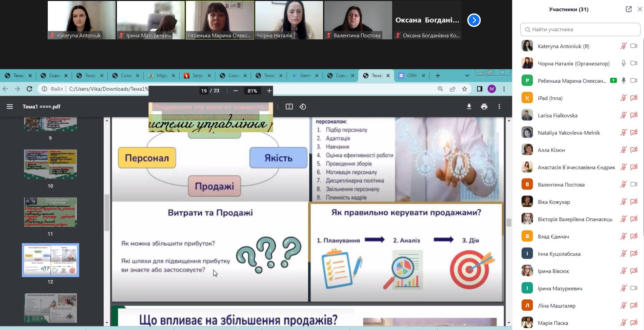This screenshot has width=644, height=330.
Task: Rotate the PDF document counterclockwise
Action: 303,106
